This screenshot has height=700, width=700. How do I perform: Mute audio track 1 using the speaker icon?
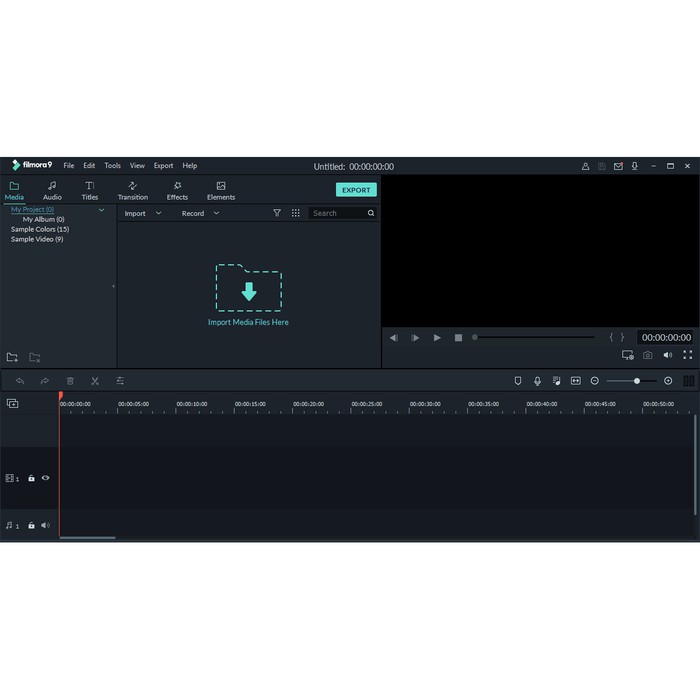tap(45, 525)
